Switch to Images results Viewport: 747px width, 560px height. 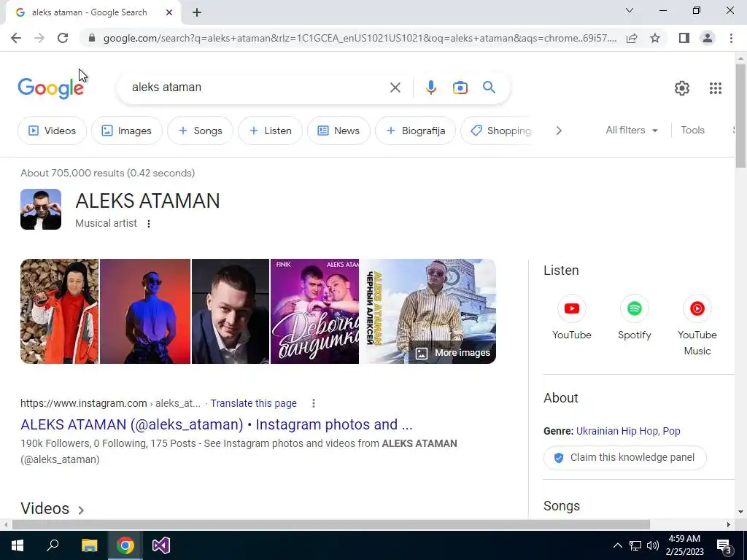point(127,131)
